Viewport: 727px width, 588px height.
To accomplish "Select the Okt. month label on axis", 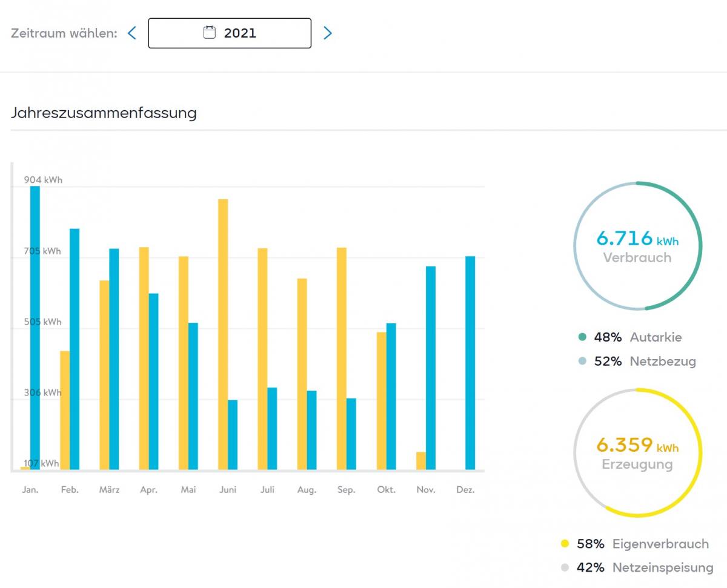I will pyautogui.click(x=386, y=490).
